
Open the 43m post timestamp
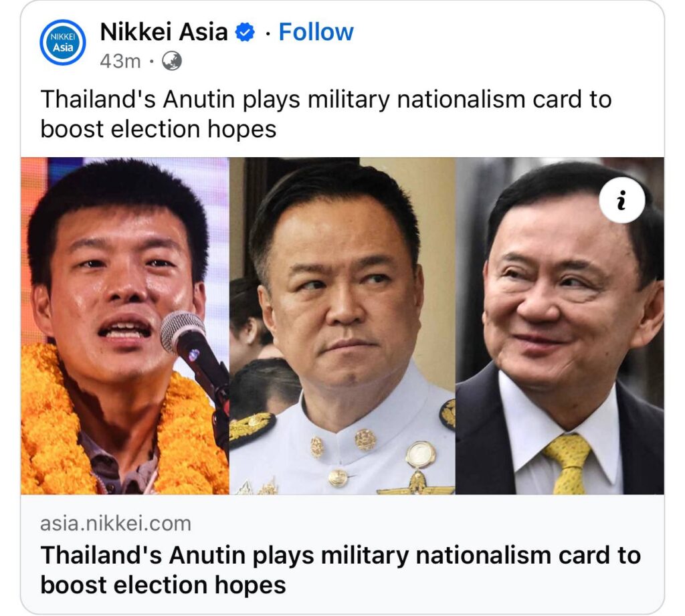tap(120, 61)
